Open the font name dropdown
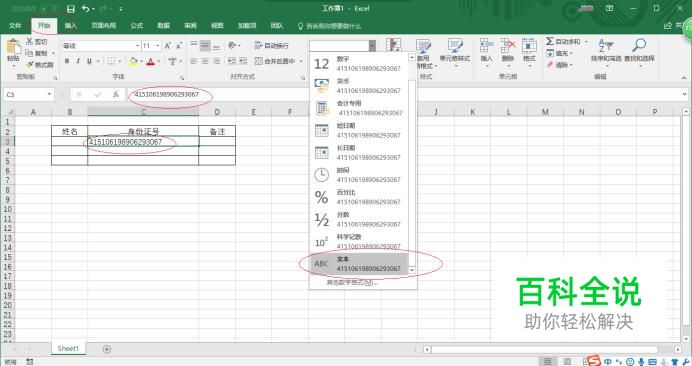Viewport: 692px width, 366px height. 138,46
